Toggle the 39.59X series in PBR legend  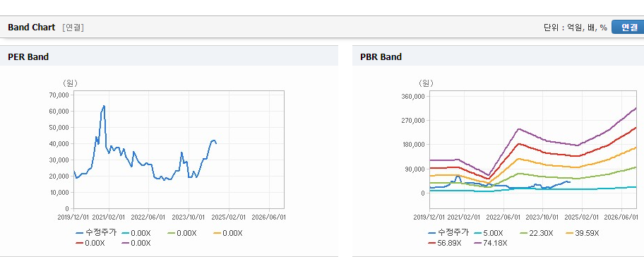[x=583, y=233]
